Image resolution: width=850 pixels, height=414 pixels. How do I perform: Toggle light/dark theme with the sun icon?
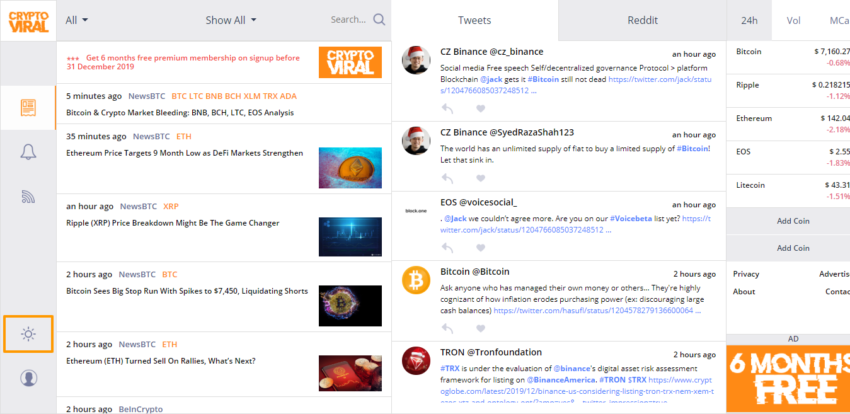pos(28,333)
